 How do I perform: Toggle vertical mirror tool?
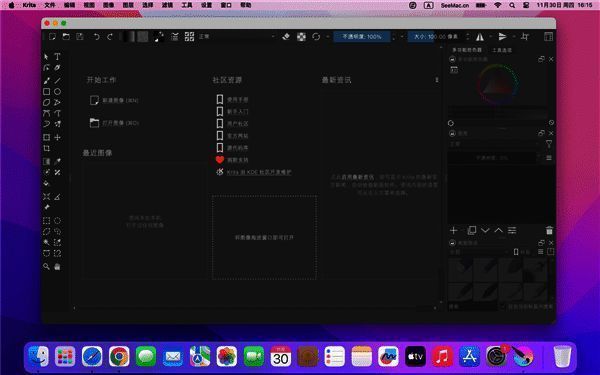pos(502,37)
